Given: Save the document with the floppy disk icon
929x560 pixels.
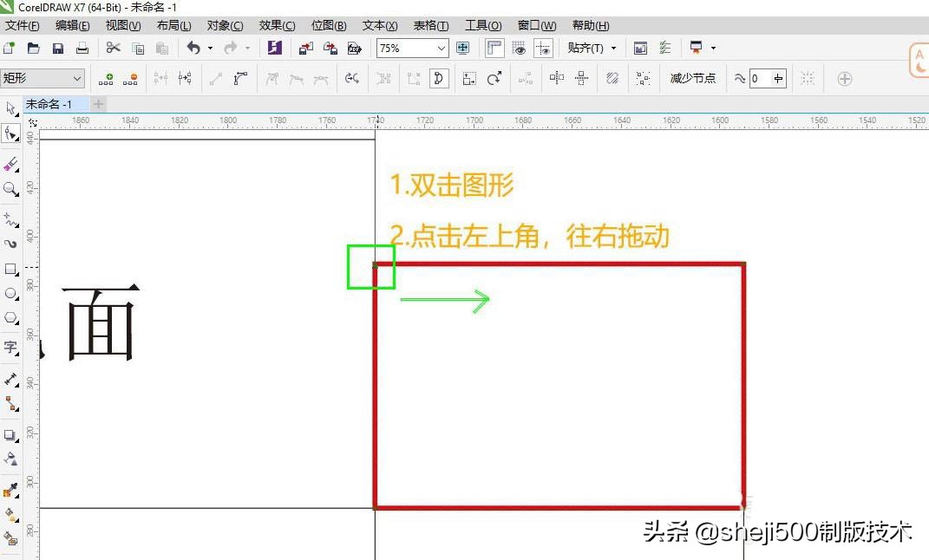Looking at the screenshot, I should point(57,49).
